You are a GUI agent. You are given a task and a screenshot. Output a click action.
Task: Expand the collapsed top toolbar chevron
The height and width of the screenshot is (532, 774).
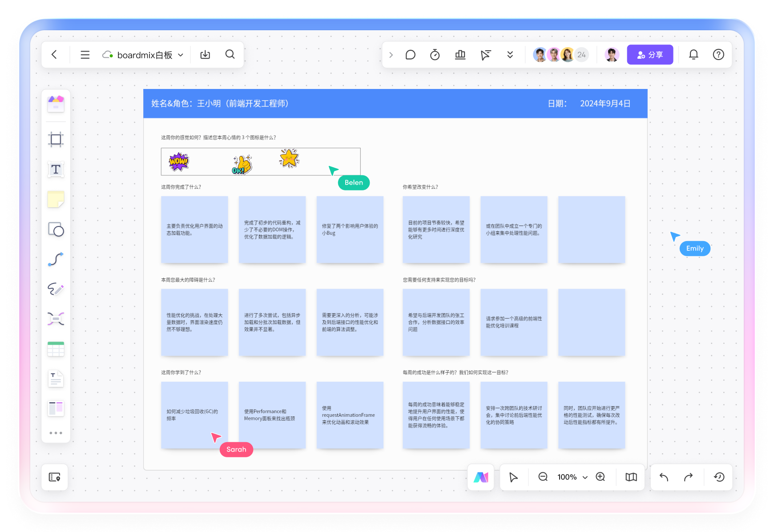pyautogui.click(x=391, y=55)
